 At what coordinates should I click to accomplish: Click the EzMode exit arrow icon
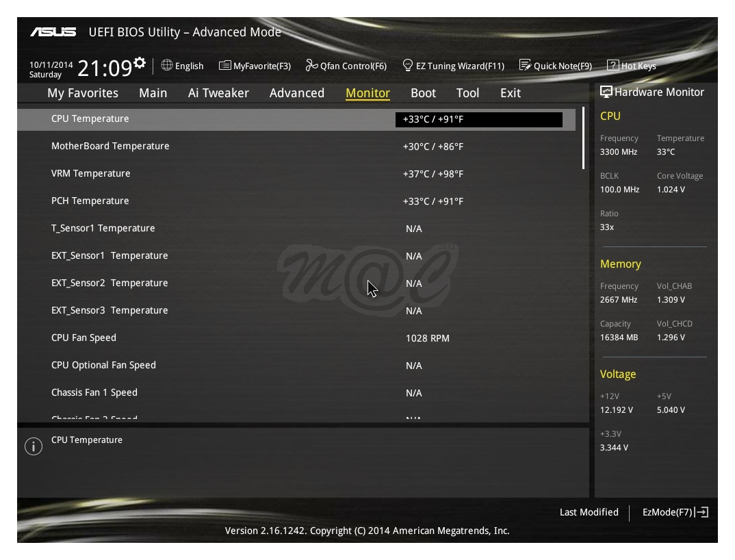click(x=702, y=512)
